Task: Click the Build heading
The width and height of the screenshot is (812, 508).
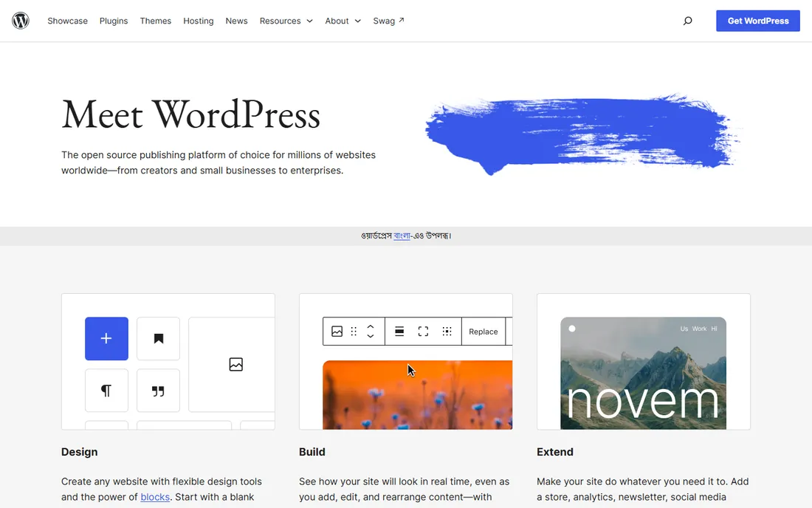Action: (x=312, y=452)
